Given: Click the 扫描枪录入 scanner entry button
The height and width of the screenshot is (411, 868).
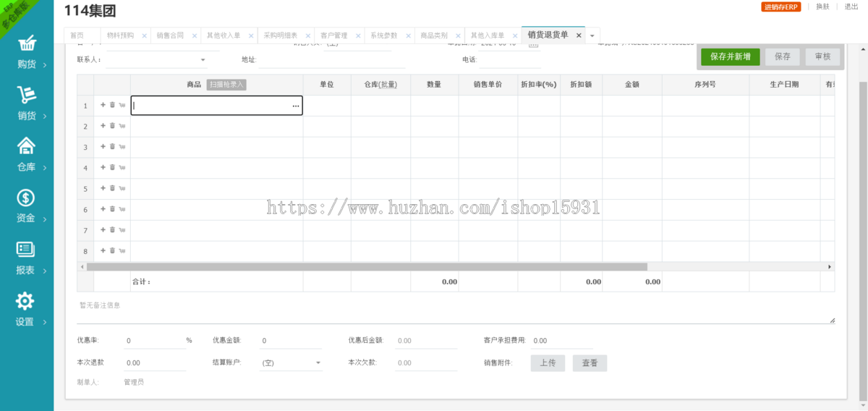Looking at the screenshot, I should 226,85.
